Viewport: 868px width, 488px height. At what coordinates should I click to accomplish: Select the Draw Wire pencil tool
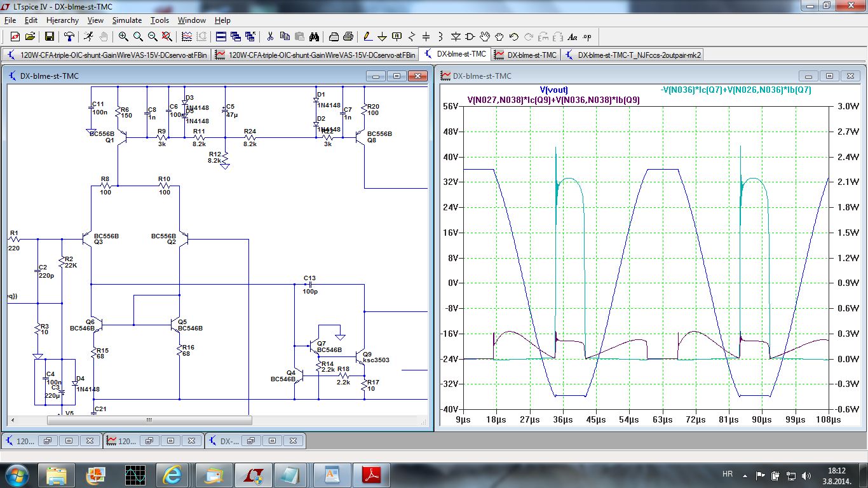click(367, 36)
